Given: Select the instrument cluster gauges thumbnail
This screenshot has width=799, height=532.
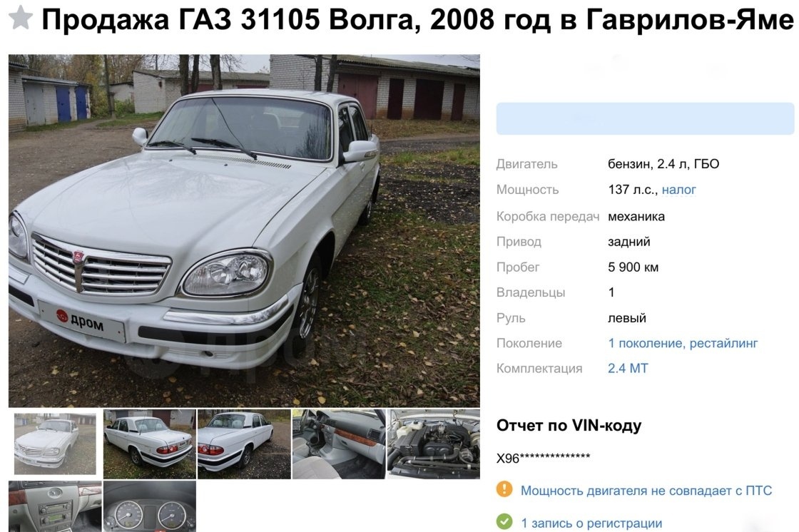Looking at the screenshot, I should 149,506.
